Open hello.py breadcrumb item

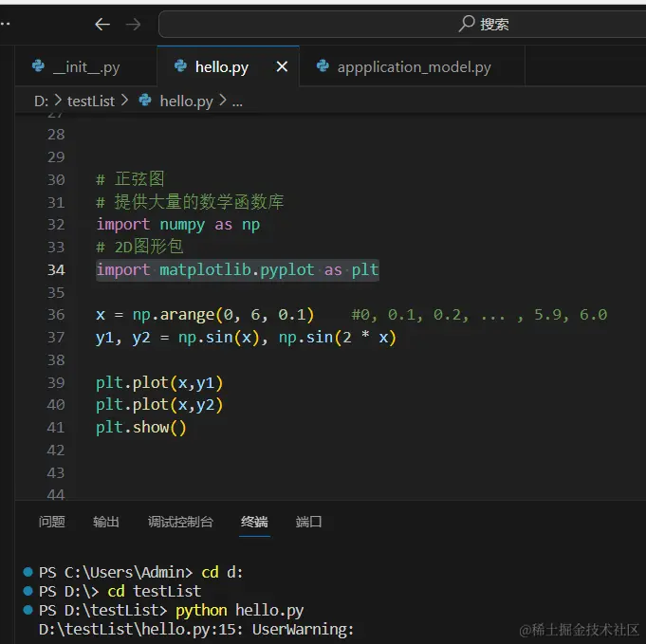pos(186,101)
